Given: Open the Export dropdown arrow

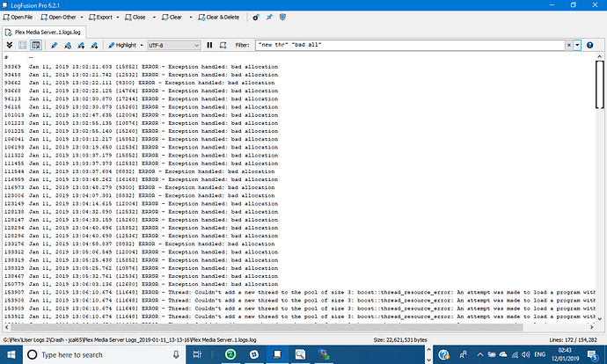Looking at the screenshot, I should click(x=118, y=17).
